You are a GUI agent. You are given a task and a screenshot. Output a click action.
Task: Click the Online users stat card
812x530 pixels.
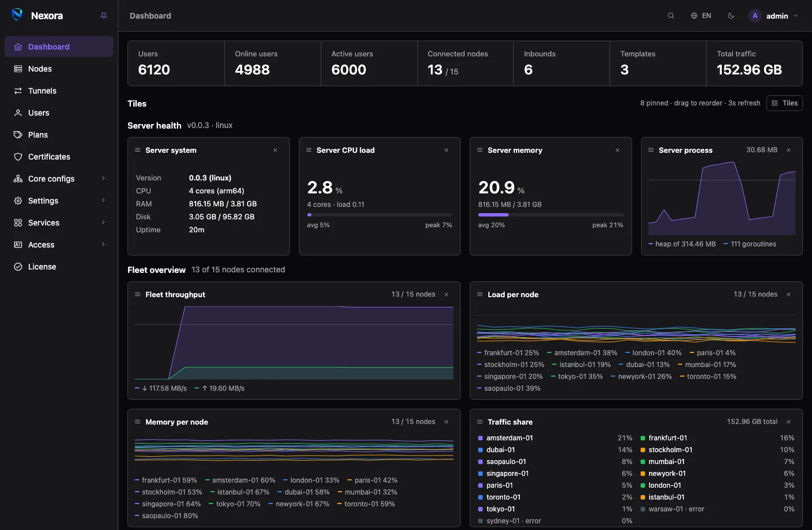(273, 64)
